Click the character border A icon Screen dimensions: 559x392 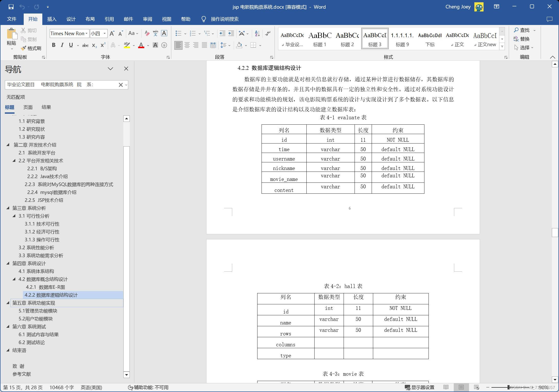[x=164, y=33]
